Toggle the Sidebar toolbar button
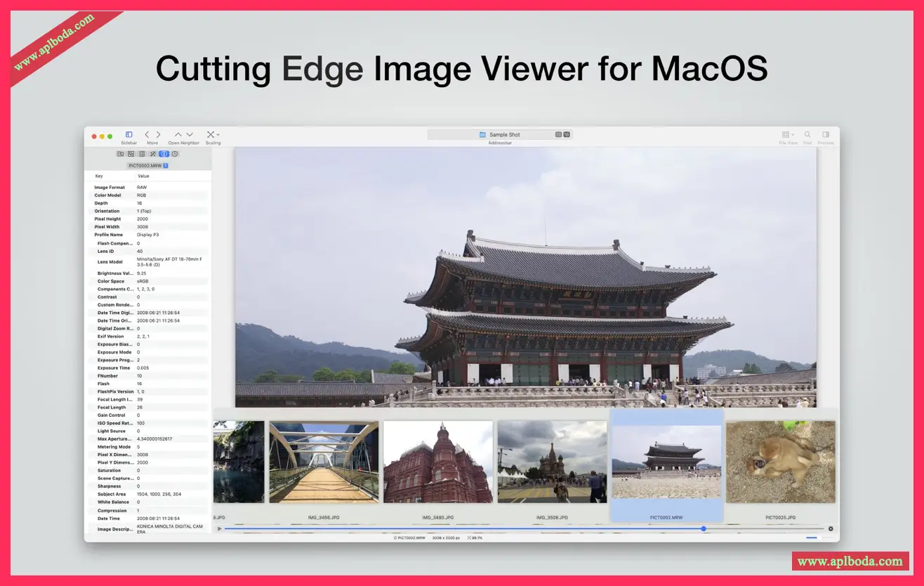Image resolution: width=924 pixels, height=586 pixels. pos(128,134)
